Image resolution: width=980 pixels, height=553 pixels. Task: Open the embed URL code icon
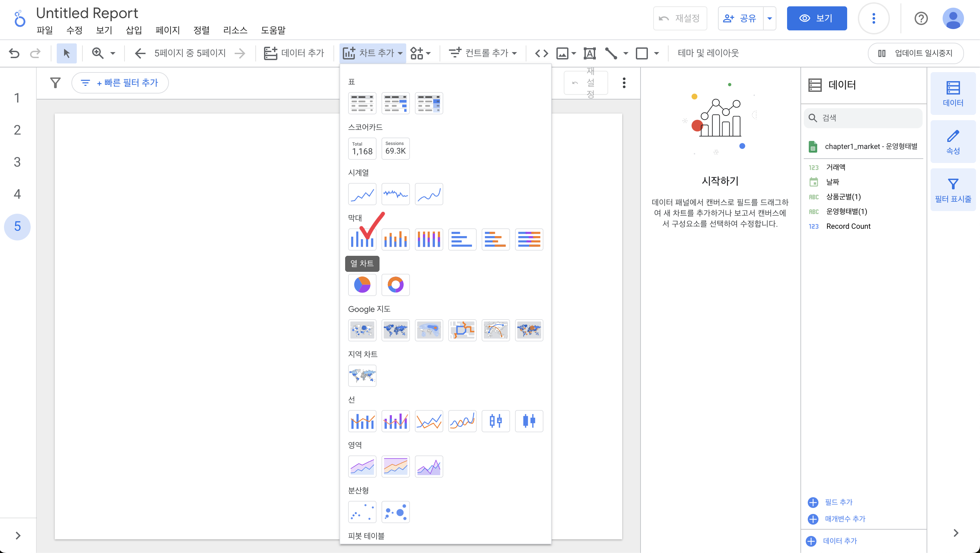click(x=541, y=53)
